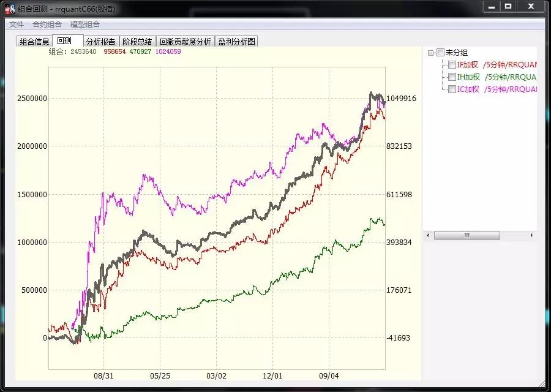
Task: Click the date label 08/31
Action: 103,376
